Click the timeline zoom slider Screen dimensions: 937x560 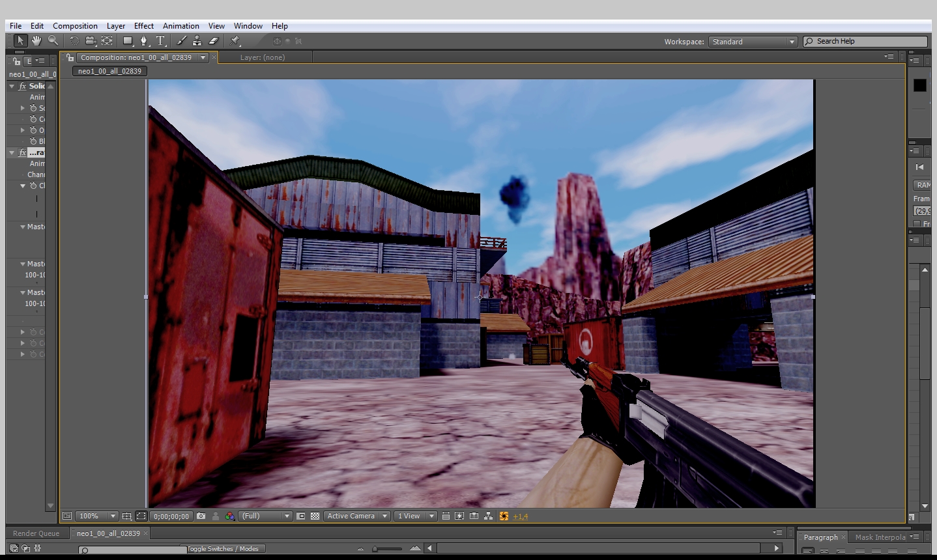click(387, 549)
